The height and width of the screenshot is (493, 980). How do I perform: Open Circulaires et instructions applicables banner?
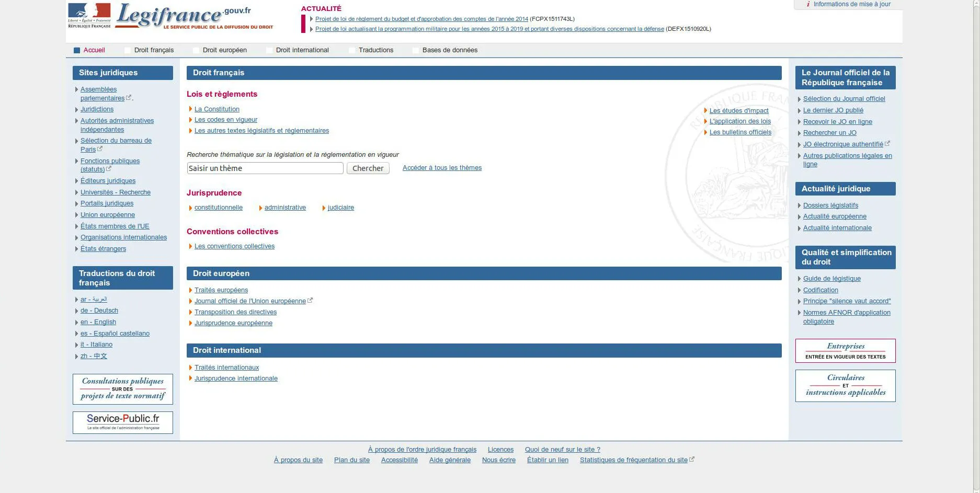tap(845, 385)
